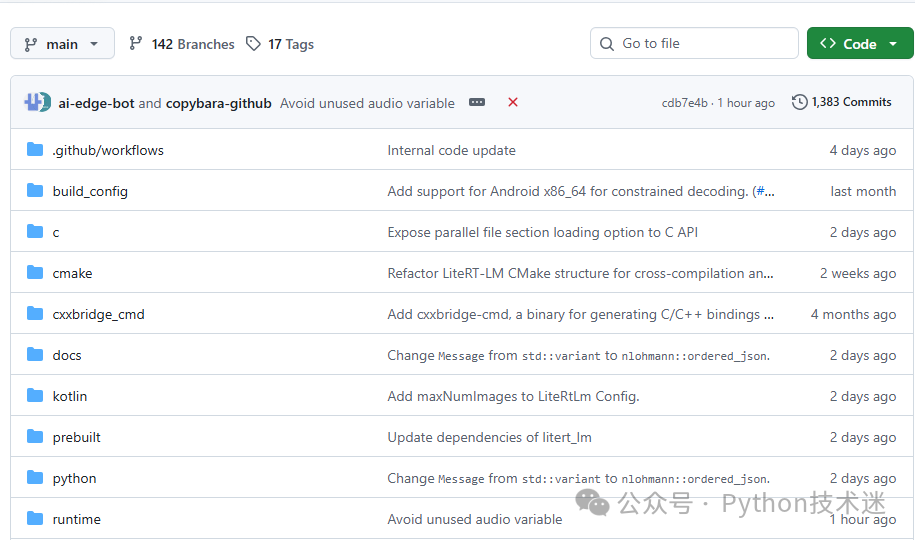Click the branches icon next to 142 Branches
Screen dimensions: 915x540
click(x=135, y=43)
